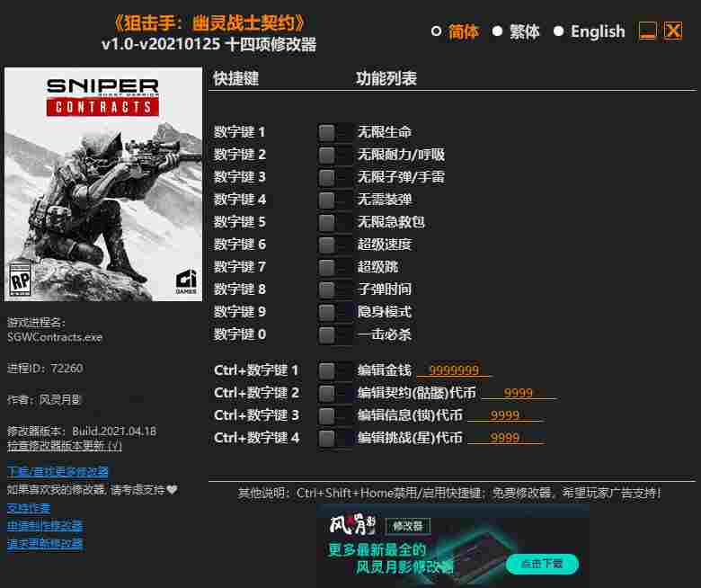Click 作者: 风灵月影 text
The height and width of the screenshot is (588, 701).
(44, 400)
